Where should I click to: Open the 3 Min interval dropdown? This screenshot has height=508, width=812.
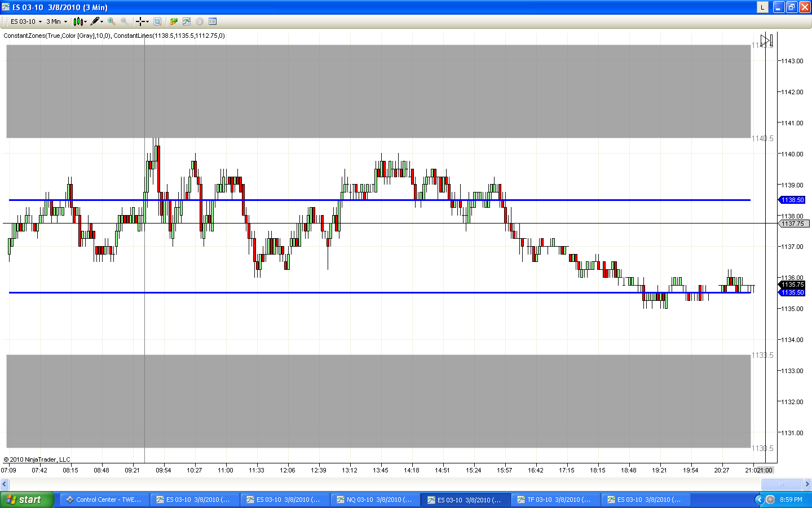pyautogui.click(x=56, y=21)
